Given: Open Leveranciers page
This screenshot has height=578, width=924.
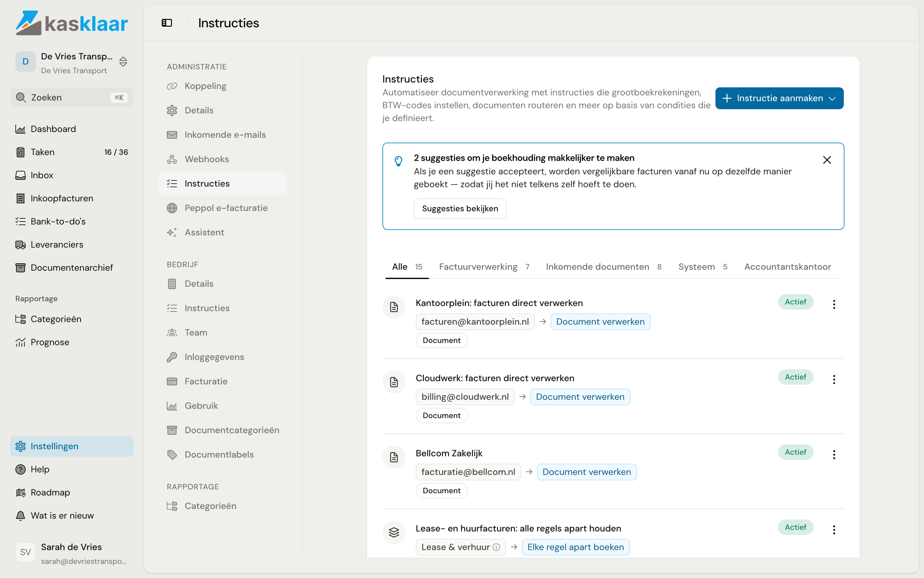Looking at the screenshot, I should (72, 245).
